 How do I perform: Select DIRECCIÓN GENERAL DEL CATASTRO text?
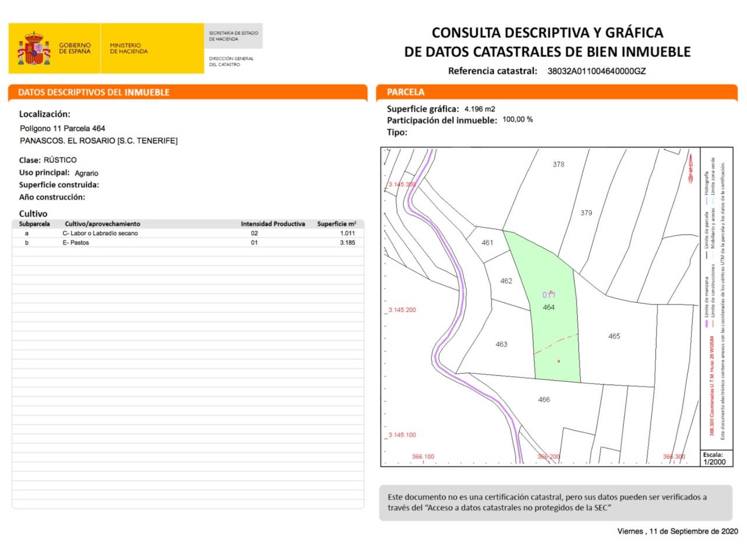click(x=231, y=61)
